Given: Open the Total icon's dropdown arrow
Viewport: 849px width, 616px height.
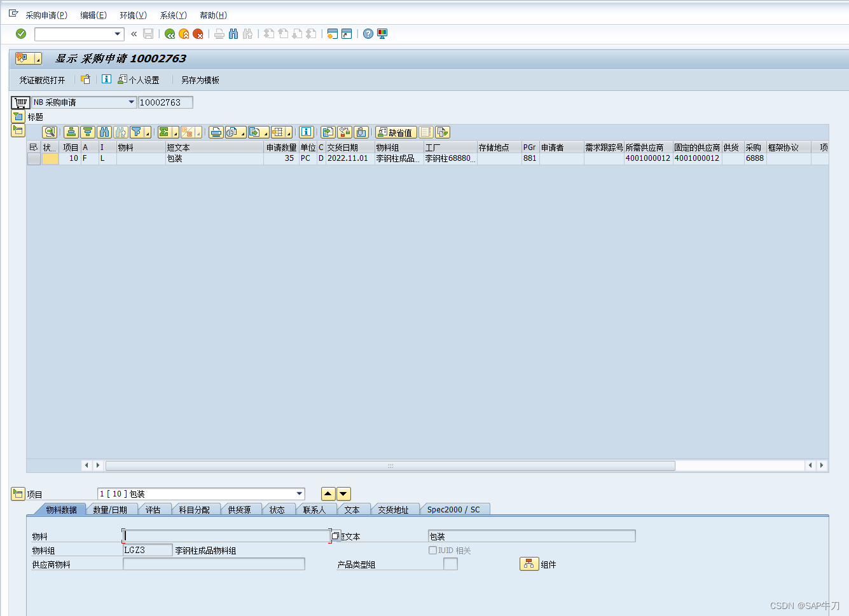Looking at the screenshot, I should click(176, 133).
